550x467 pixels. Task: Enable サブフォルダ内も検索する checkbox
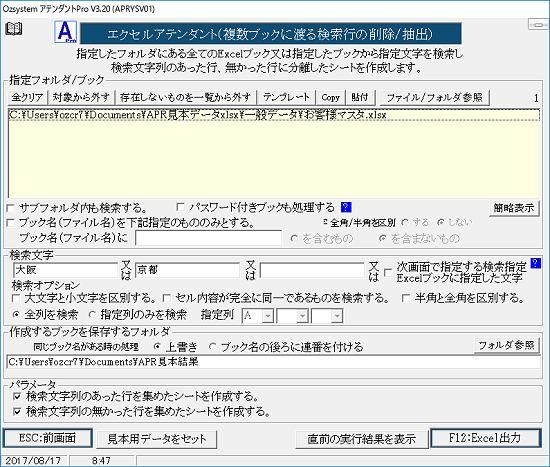(11, 208)
